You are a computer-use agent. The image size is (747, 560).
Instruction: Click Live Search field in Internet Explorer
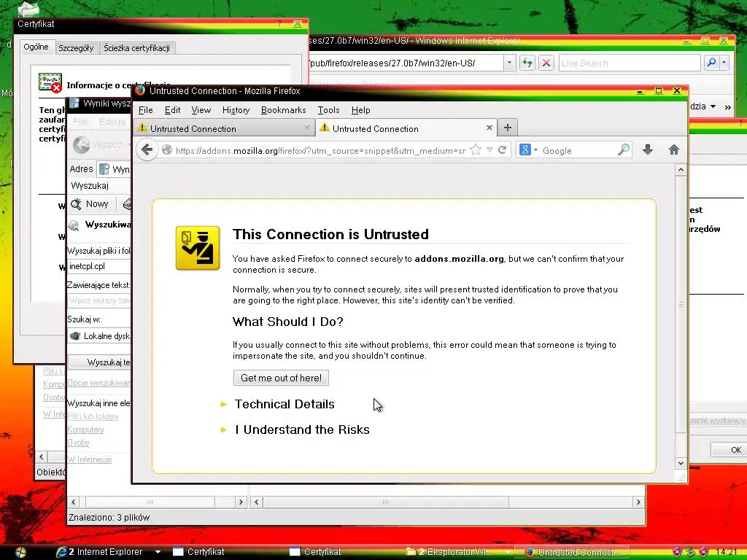pos(630,63)
